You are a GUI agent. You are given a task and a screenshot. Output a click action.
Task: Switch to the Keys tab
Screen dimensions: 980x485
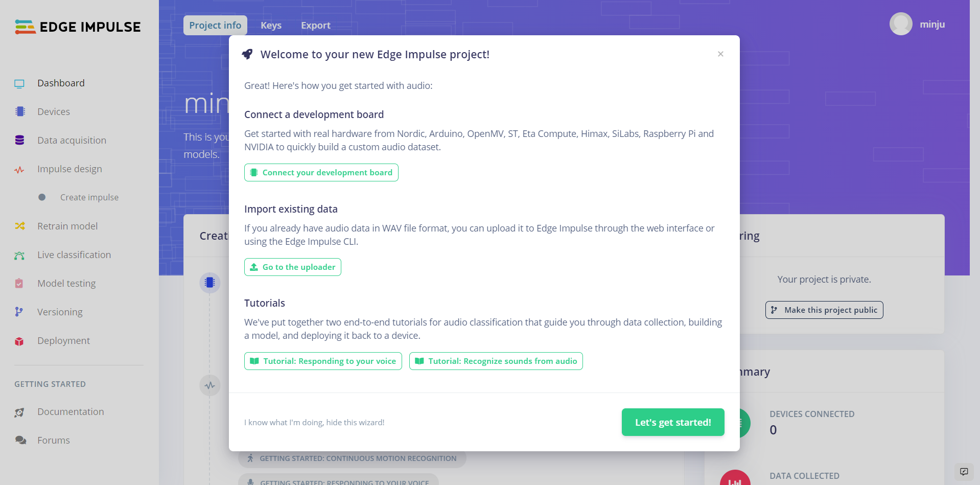271,26
